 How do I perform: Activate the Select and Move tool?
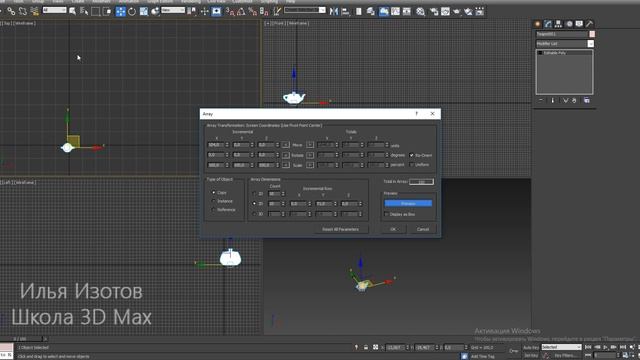[120, 11]
